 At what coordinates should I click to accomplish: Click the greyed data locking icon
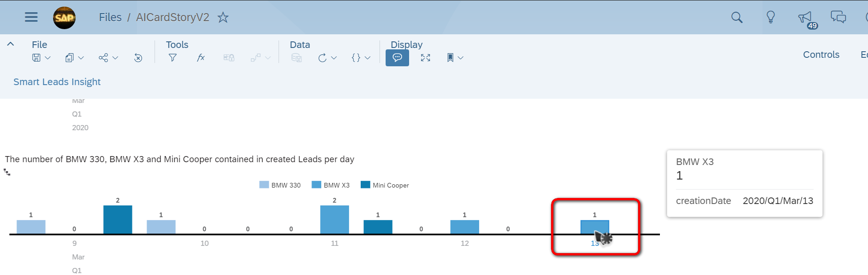tap(229, 58)
